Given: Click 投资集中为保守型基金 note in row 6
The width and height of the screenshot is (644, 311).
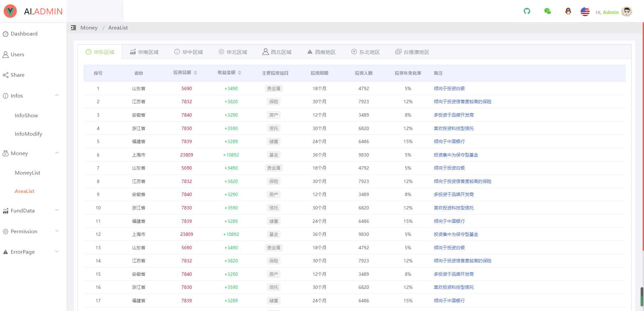Looking at the screenshot, I should (x=456, y=155).
